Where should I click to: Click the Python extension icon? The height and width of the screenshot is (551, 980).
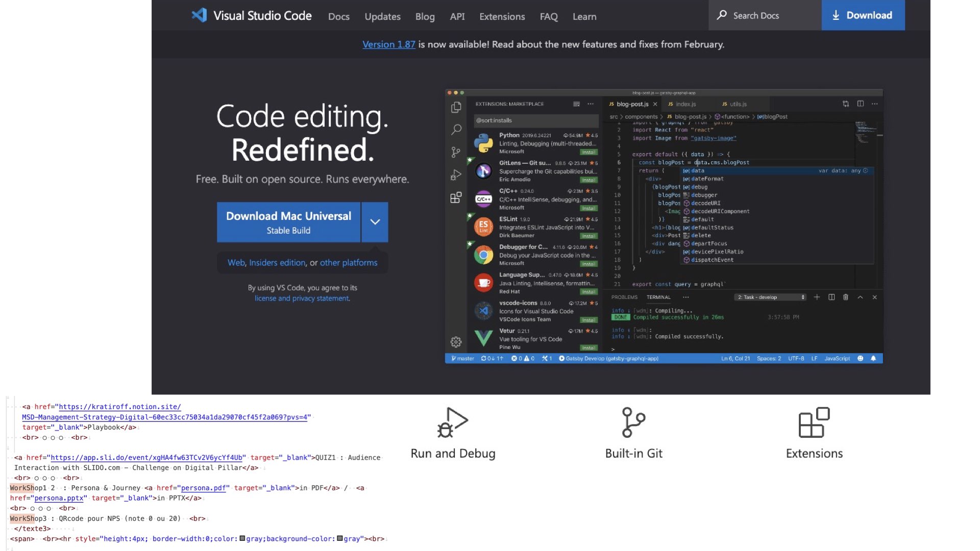point(483,143)
